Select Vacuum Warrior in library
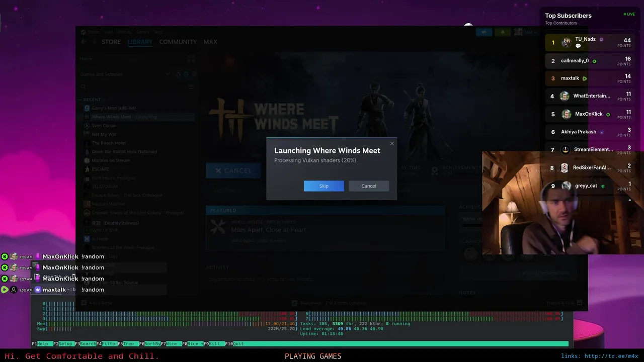644x362 pixels. 108,204
